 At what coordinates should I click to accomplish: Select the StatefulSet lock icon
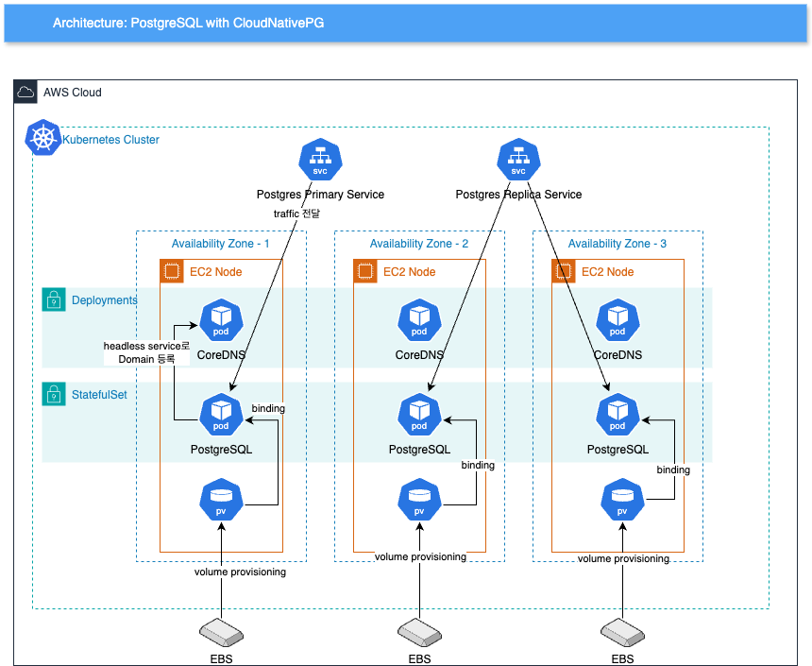click(x=54, y=394)
